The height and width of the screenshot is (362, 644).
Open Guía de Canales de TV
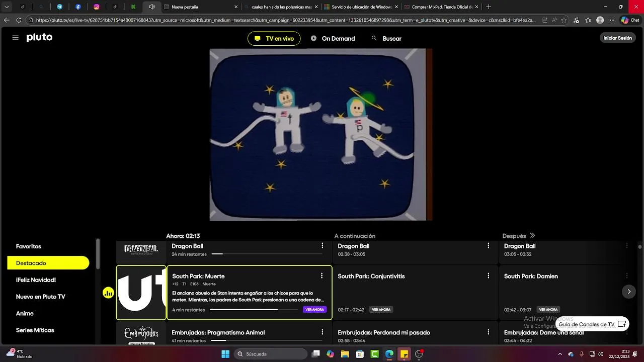[x=592, y=324]
